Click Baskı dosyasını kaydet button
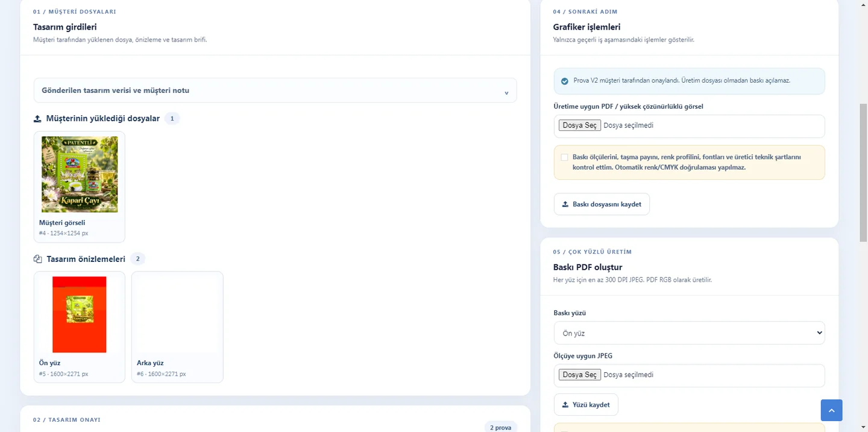This screenshot has width=868, height=432. (602, 204)
